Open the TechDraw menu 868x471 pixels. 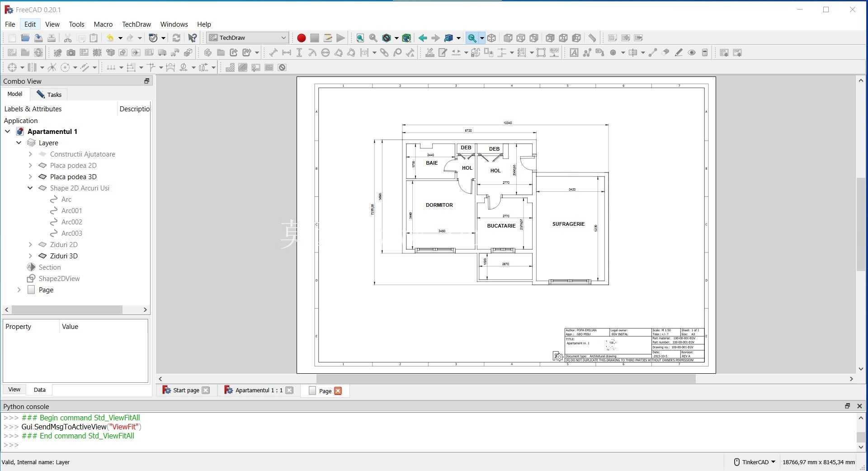click(137, 24)
